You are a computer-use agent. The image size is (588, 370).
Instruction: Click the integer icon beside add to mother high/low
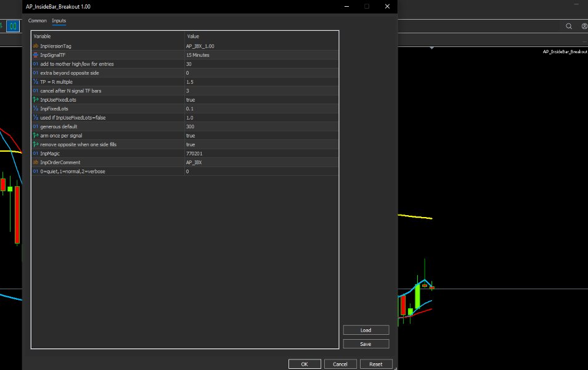coord(36,64)
